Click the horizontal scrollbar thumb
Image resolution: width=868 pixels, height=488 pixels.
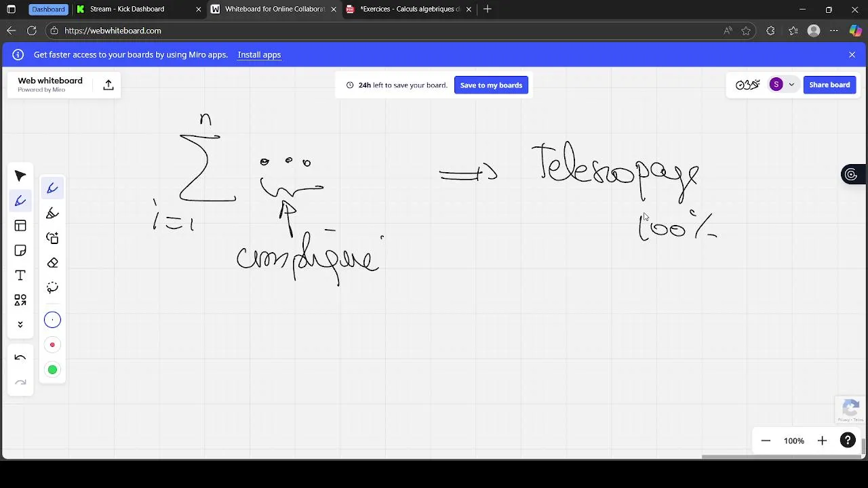780,457
